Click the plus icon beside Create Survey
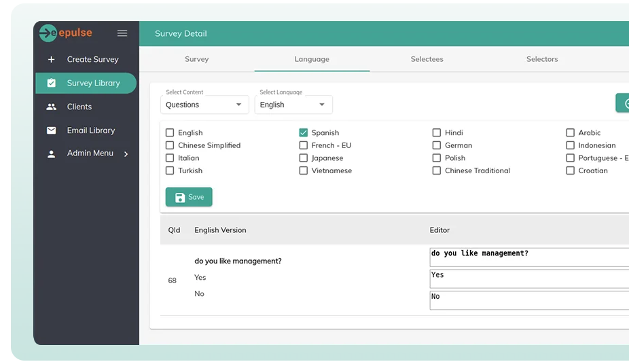The height and width of the screenshot is (364, 629). click(x=52, y=60)
